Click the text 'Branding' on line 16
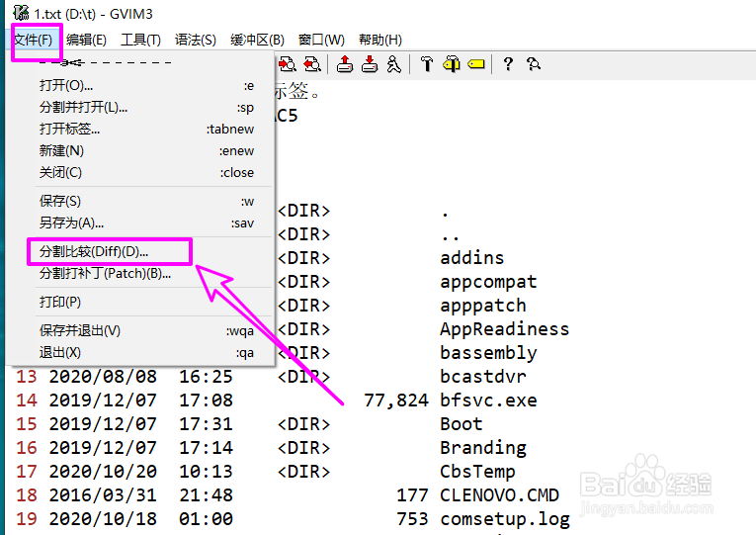 tap(483, 448)
